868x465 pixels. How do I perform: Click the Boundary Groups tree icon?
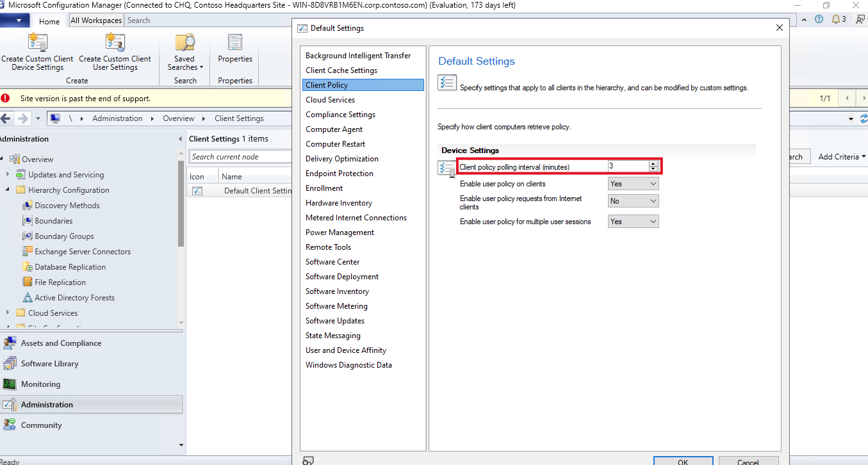click(28, 236)
